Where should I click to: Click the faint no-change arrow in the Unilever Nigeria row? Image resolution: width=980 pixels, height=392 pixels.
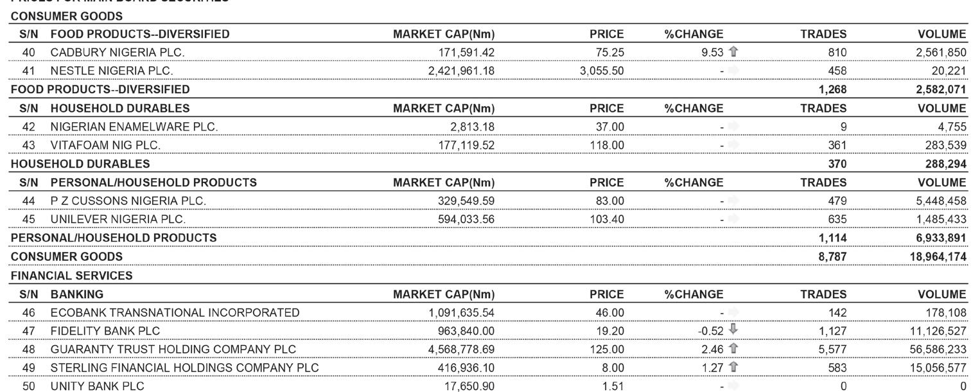734,219
